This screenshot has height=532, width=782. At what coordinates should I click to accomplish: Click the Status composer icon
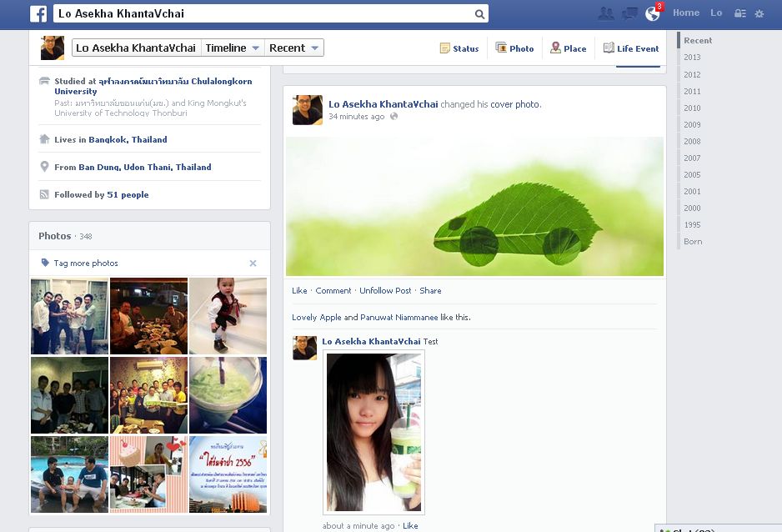pyautogui.click(x=445, y=48)
